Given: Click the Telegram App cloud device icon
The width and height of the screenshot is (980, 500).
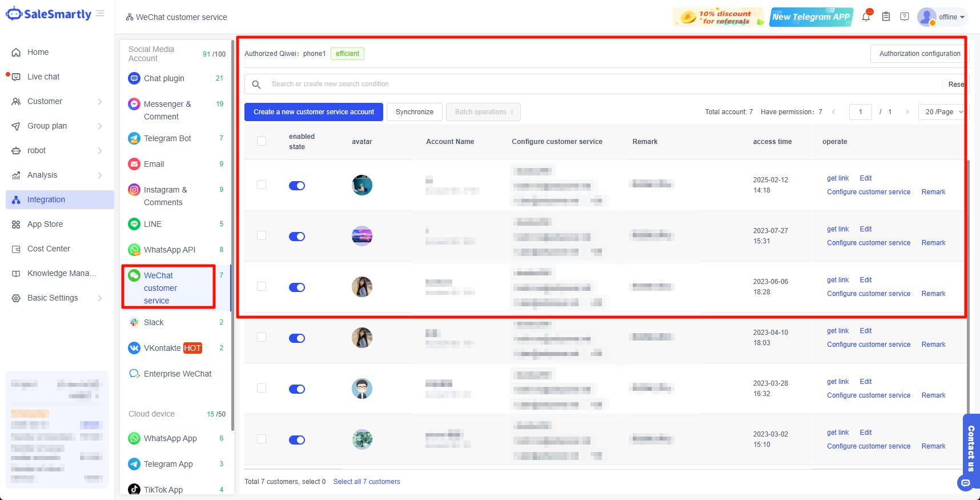Looking at the screenshot, I should pyautogui.click(x=134, y=464).
